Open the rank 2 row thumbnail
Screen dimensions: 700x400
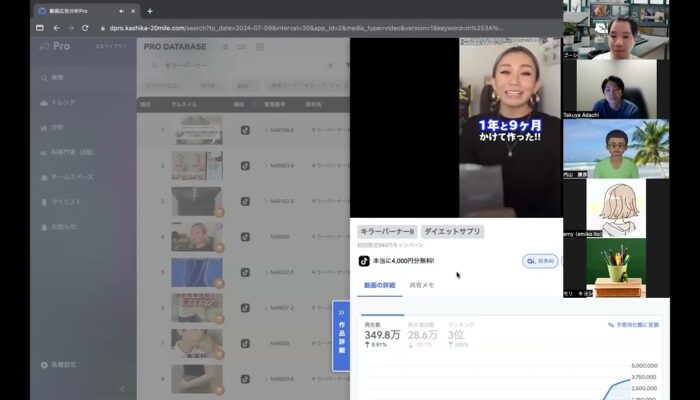[x=197, y=166]
